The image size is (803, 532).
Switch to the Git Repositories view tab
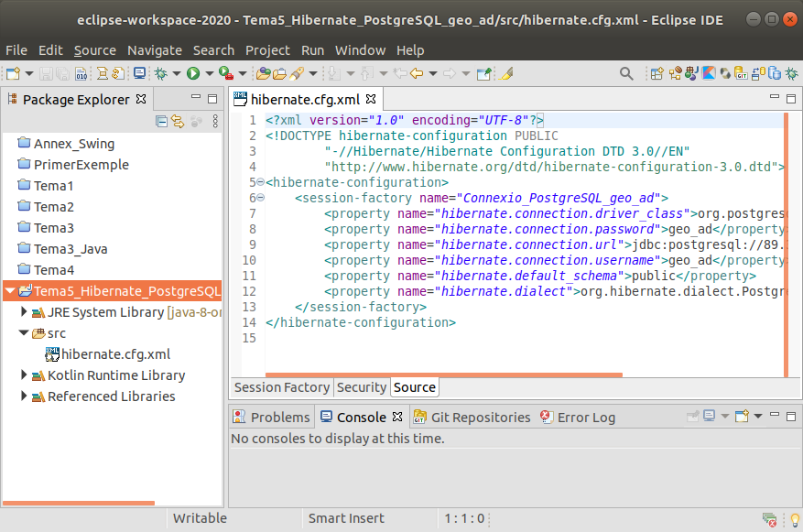click(x=472, y=418)
